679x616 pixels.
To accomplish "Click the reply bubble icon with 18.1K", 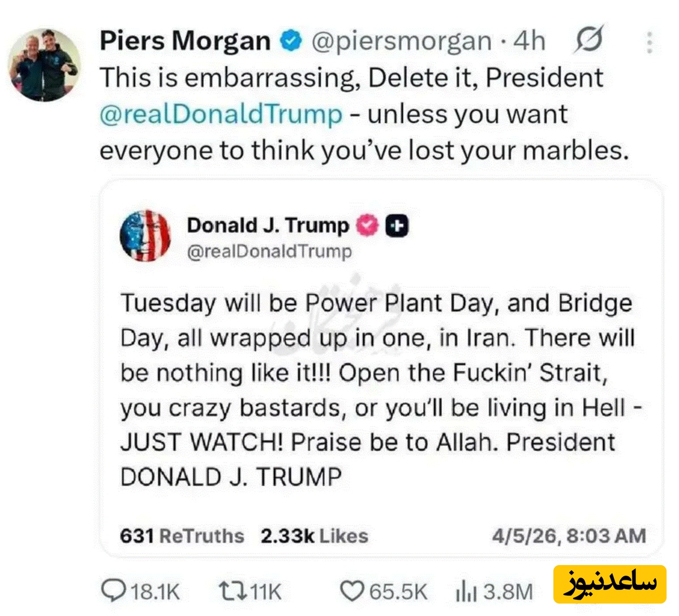I will [x=140, y=592].
